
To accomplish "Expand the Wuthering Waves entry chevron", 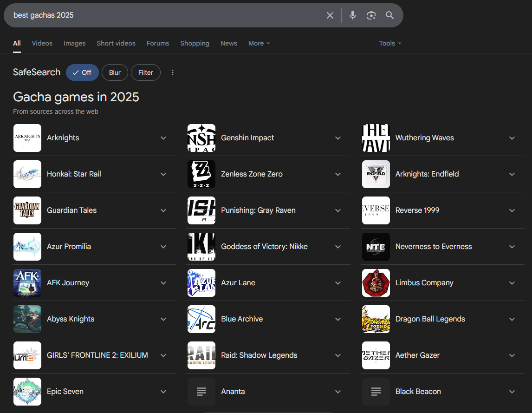I will [512, 138].
